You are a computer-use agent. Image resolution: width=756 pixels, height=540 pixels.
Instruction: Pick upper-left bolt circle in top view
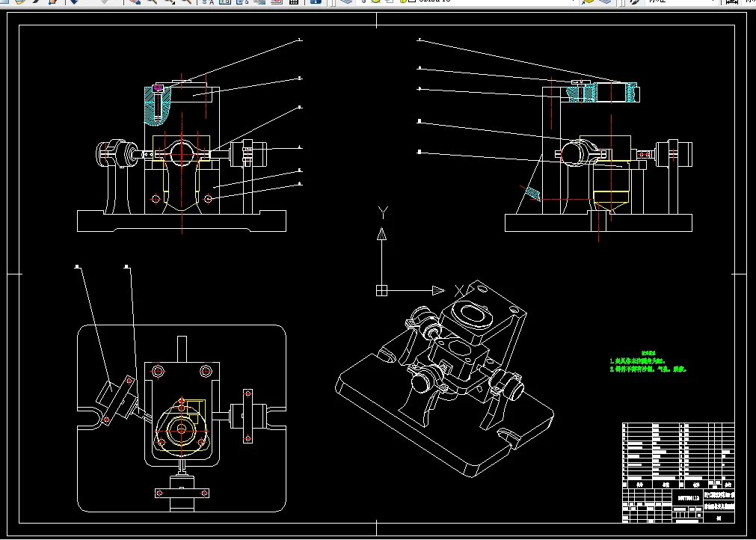click(x=158, y=371)
